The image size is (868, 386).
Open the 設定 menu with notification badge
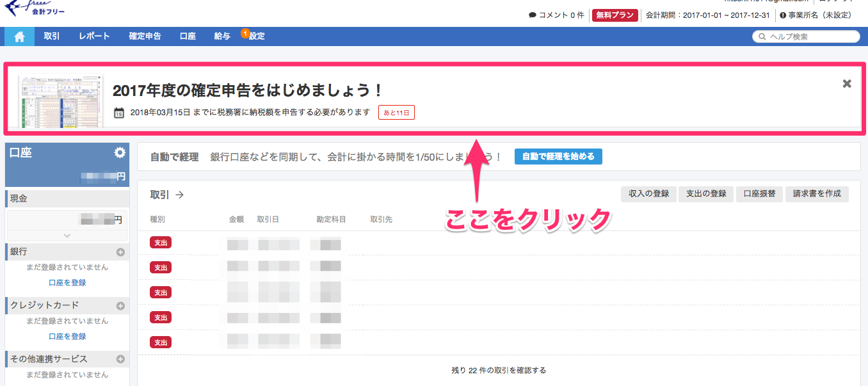[256, 36]
